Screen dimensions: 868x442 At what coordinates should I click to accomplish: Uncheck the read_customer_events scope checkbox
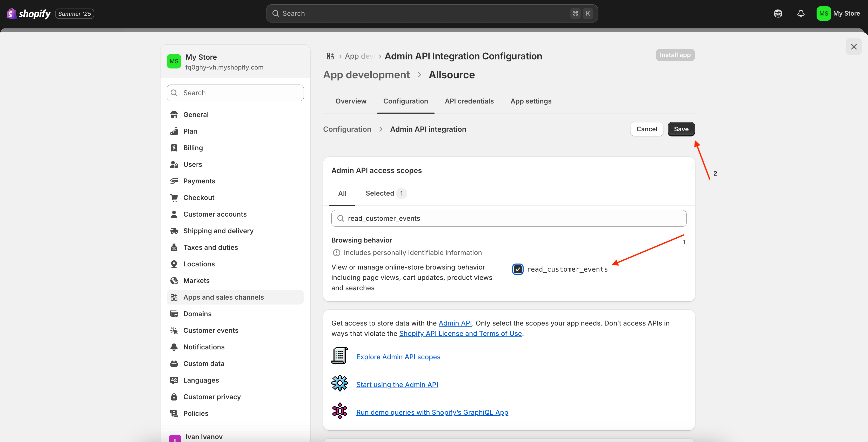pyautogui.click(x=518, y=269)
